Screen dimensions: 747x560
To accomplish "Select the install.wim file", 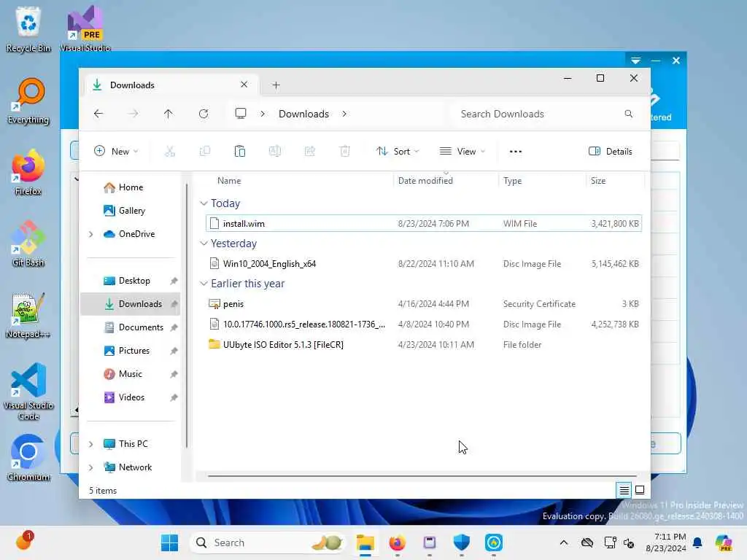I will 424,223.
